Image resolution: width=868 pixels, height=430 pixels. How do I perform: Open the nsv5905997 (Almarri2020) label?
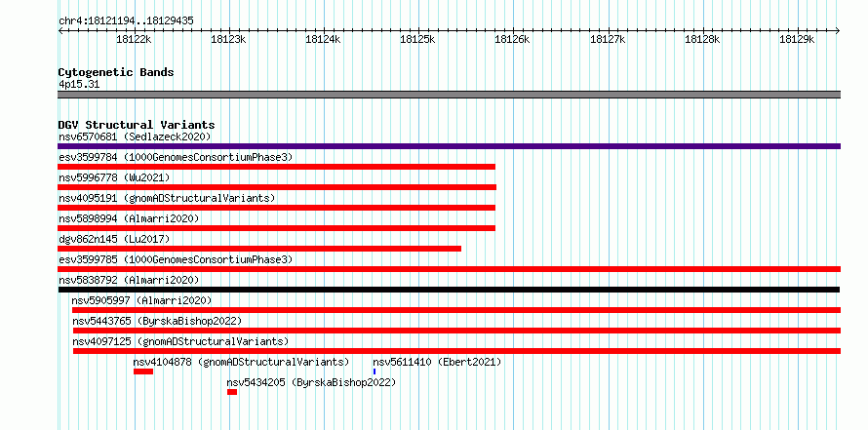[x=141, y=300]
